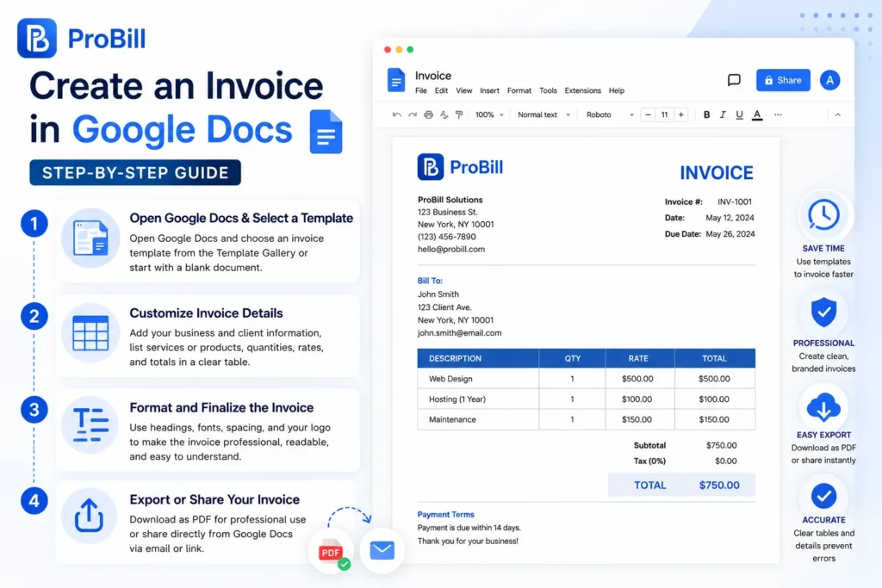
Task: Toggle italic formatting
Action: coord(723,115)
